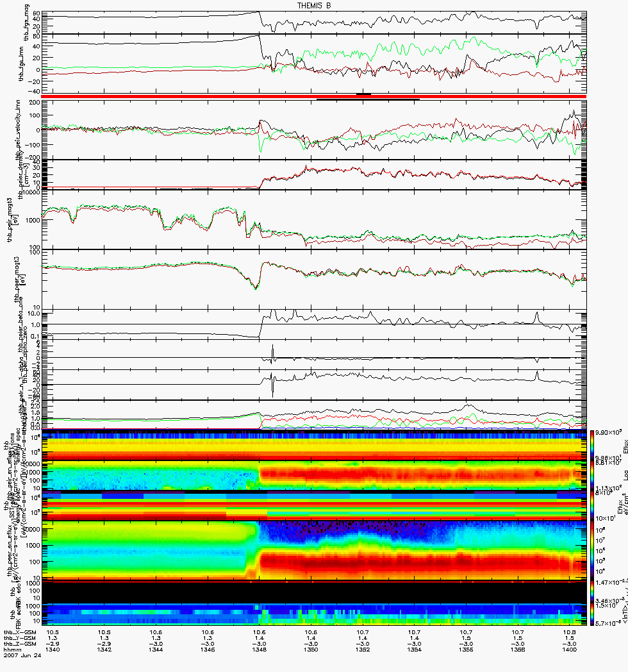Click the 1358 time tick label
628x672 pixels.
pos(518,650)
